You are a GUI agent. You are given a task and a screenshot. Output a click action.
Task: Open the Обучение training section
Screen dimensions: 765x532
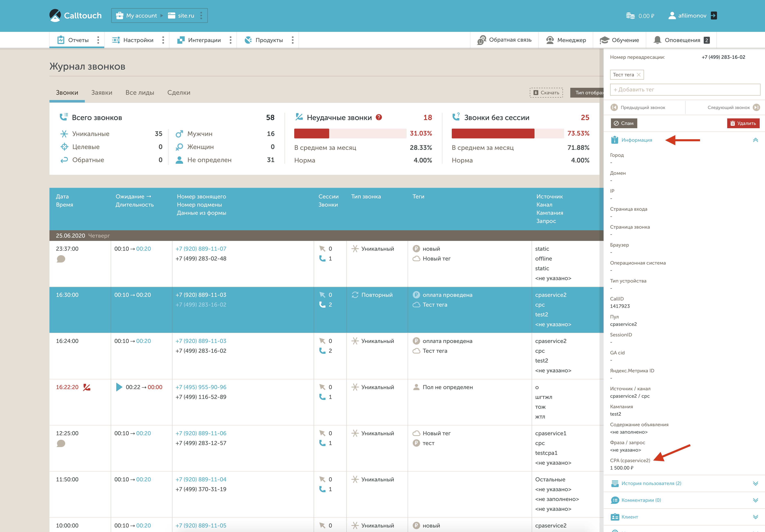pyautogui.click(x=619, y=40)
